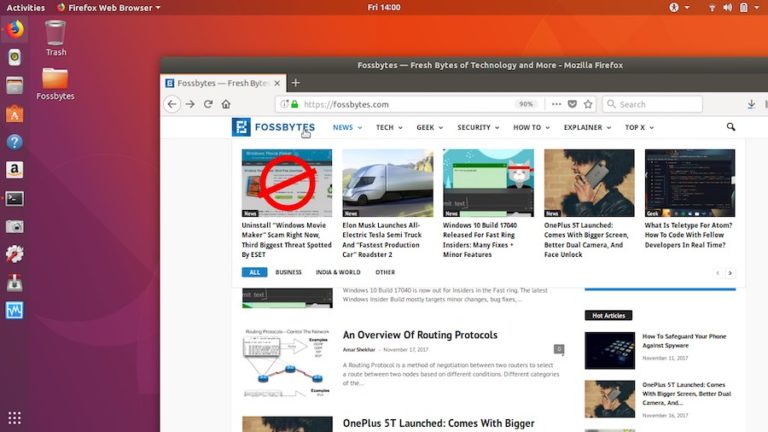Click author name Amar Shekhar
Image resolution: width=768 pixels, height=432 pixels.
pos(359,350)
